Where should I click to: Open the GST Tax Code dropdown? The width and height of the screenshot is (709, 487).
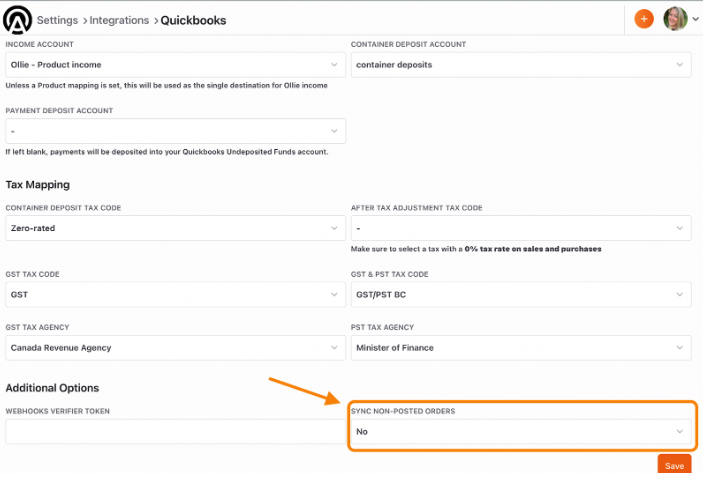[175, 295]
